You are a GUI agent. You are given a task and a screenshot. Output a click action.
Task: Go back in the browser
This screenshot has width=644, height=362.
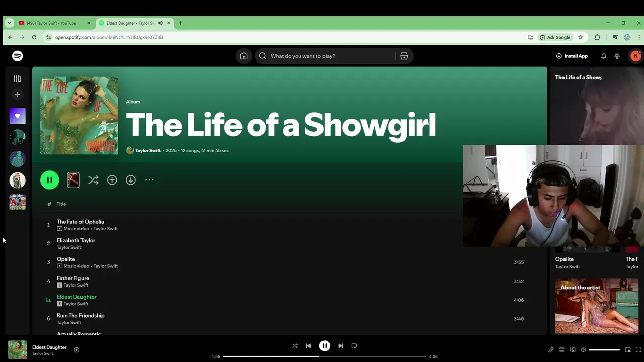pyautogui.click(x=10, y=37)
